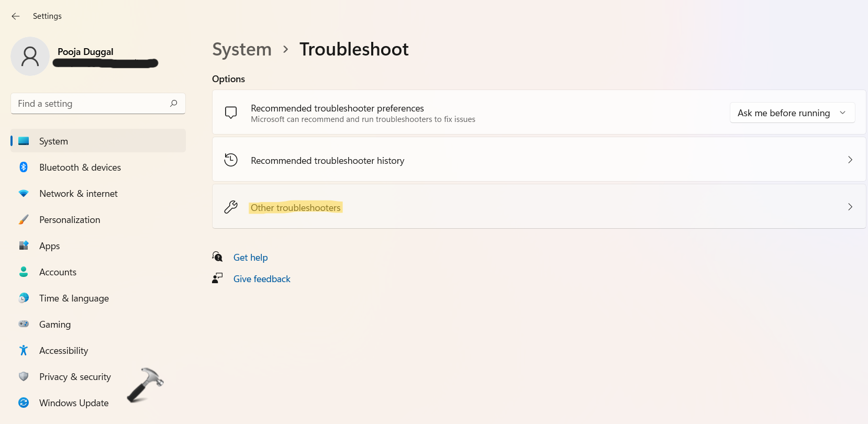Click the user profile avatar
Viewport: 868px width, 424px height.
[x=30, y=56]
